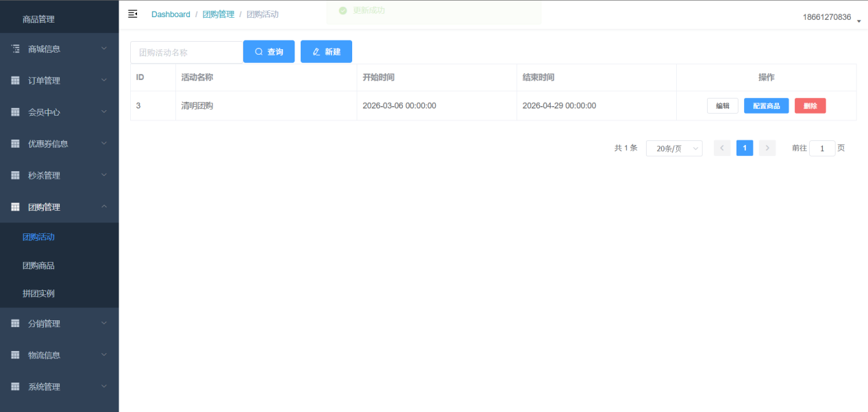868x412 pixels.
Task: Click the 新建 button to create activity
Action: (x=326, y=52)
